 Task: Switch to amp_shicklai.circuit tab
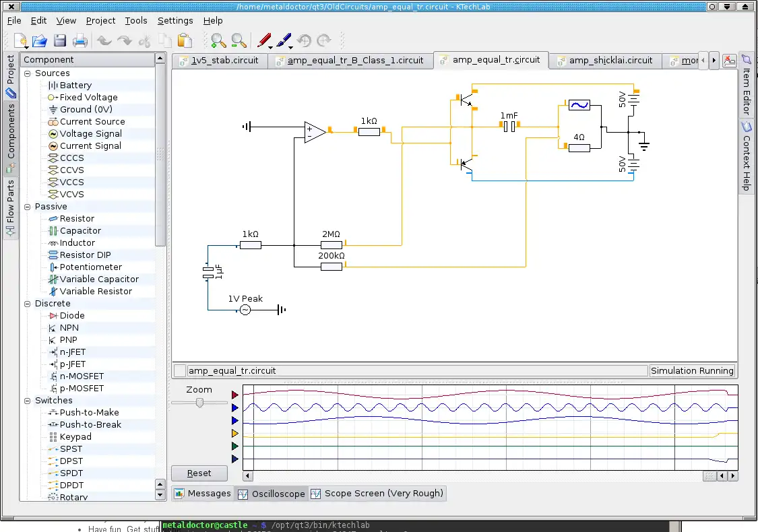click(606, 61)
